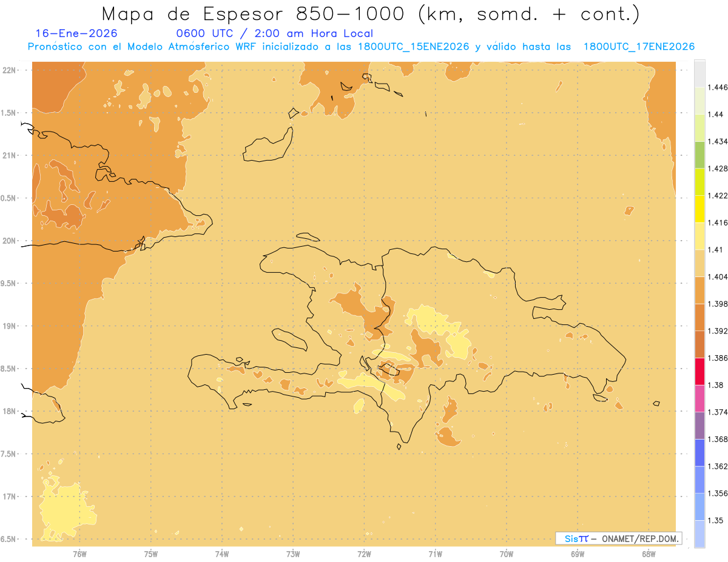Click the longitude label '69W'
This screenshot has width=728, height=562.
(578, 554)
